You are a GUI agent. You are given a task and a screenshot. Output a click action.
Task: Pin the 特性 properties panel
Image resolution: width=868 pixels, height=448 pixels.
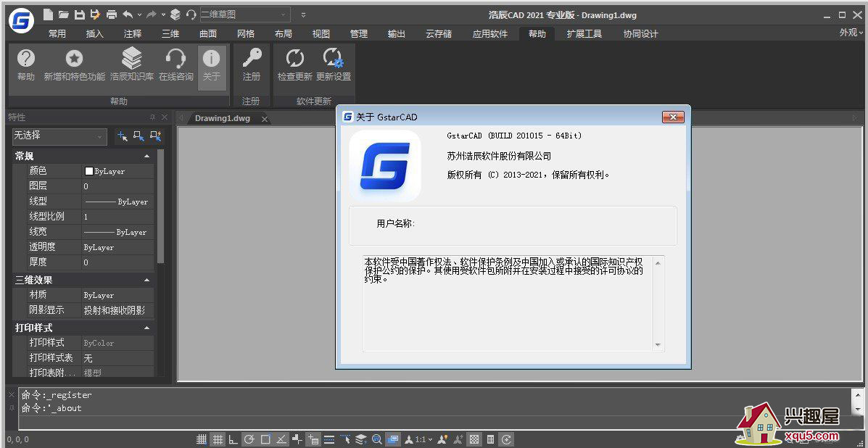click(x=152, y=117)
